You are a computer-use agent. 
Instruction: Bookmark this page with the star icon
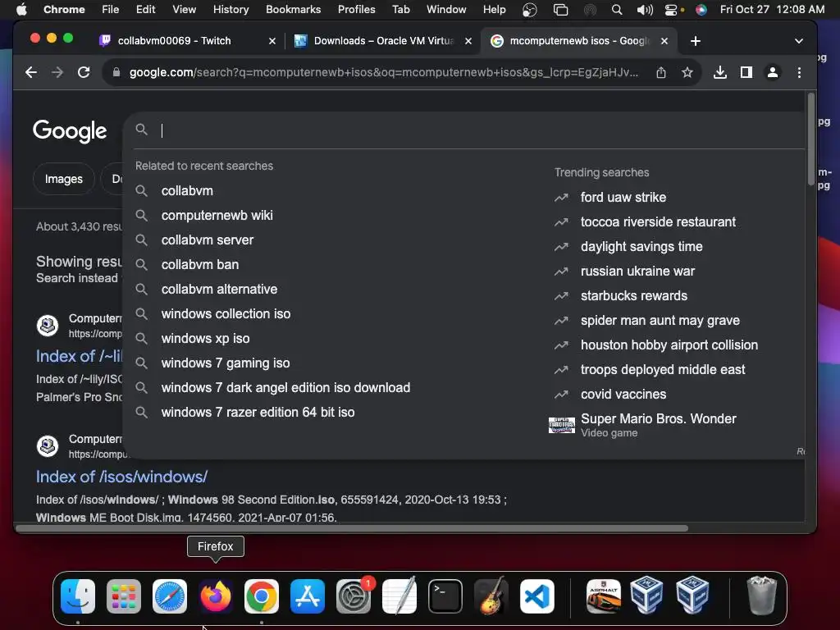coord(687,72)
